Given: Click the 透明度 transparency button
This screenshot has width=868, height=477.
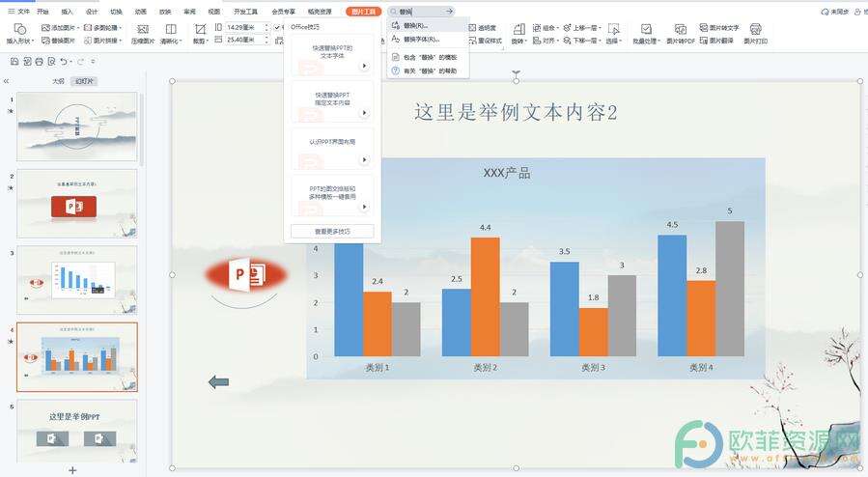Looking at the screenshot, I should pyautogui.click(x=482, y=28).
